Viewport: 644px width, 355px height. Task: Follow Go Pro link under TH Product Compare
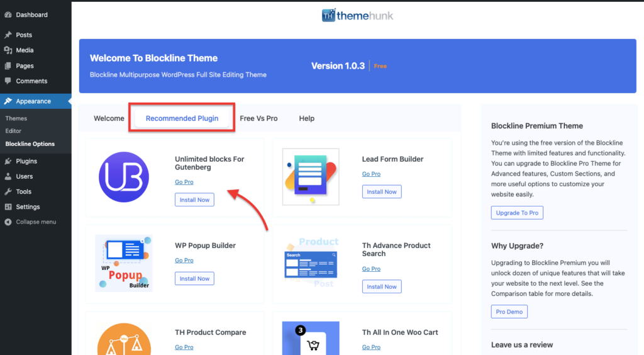(184, 347)
